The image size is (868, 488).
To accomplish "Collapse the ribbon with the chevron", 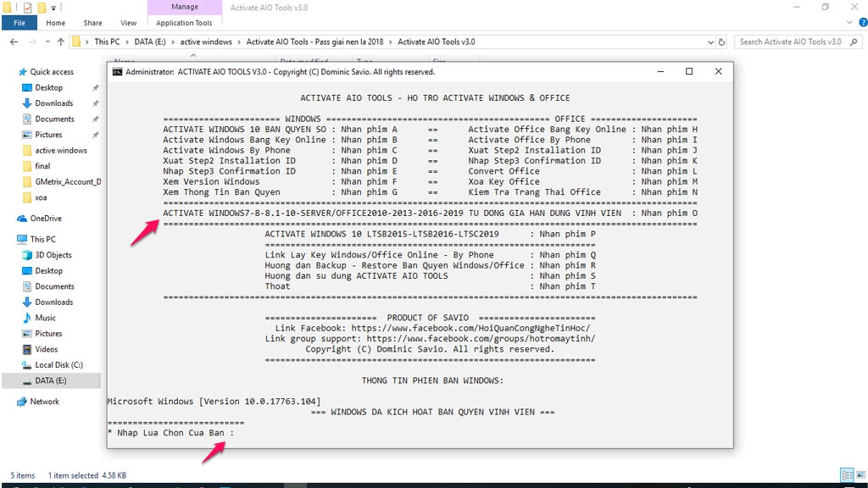I will (849, 23).
